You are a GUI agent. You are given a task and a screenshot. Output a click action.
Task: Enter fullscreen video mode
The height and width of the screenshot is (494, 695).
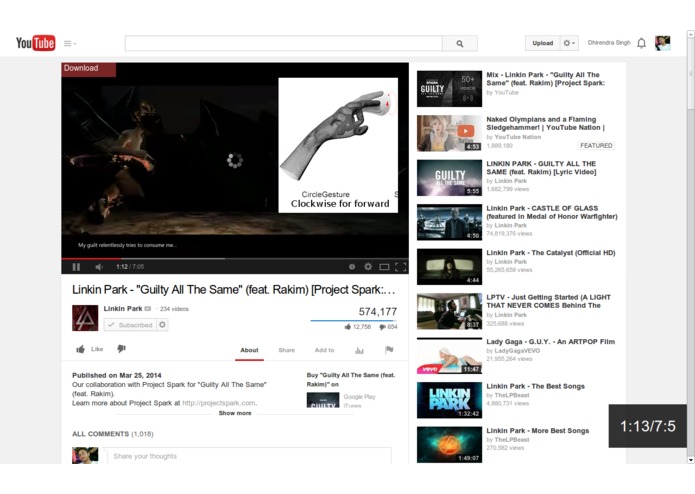400,267
